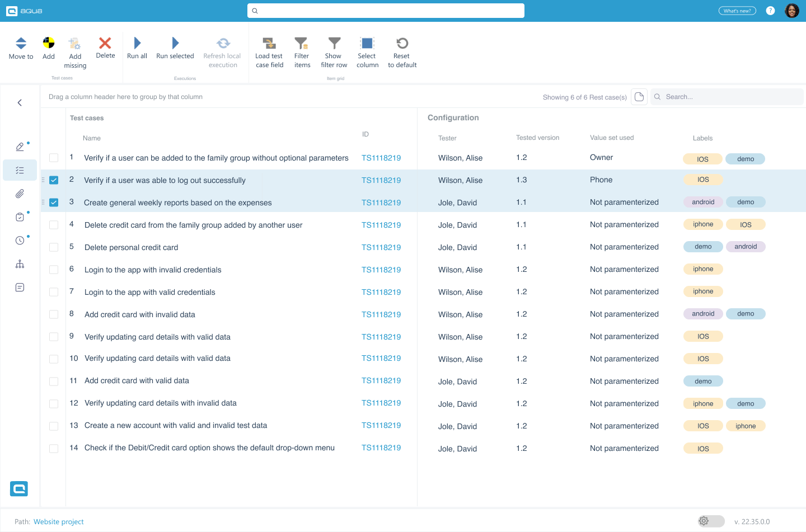Open the settings gear at the bottom bar
This screenshot has height=532, width=806.
click(704, 521)
